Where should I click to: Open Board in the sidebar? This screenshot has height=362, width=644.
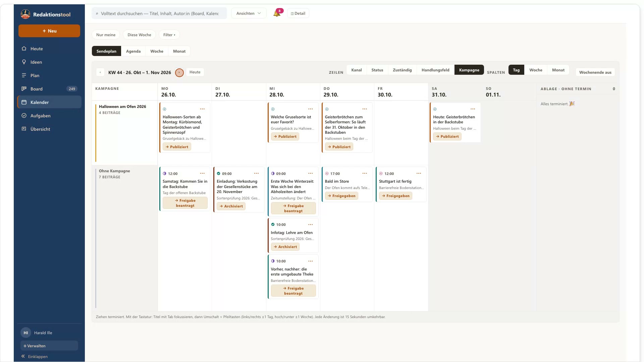point(49,89)
